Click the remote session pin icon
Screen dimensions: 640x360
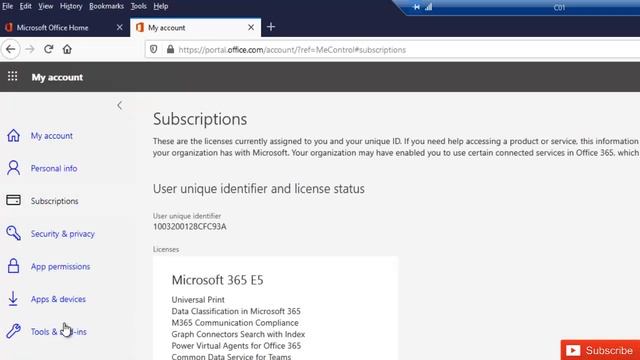tap(416, 7)
